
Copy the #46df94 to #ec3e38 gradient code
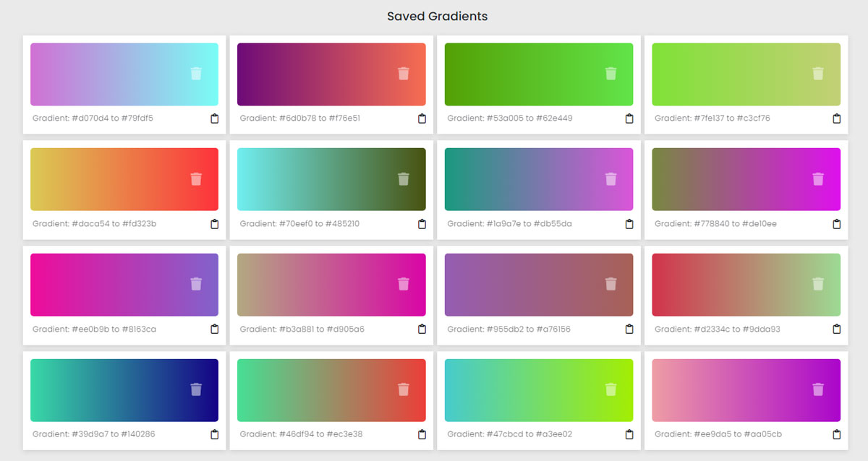click(x=422, y=434)
